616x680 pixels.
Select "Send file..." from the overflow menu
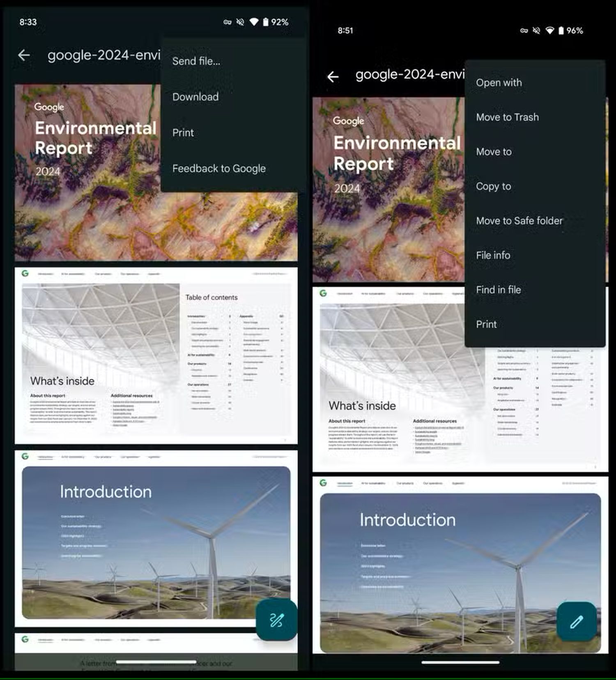tap(196, 61)
